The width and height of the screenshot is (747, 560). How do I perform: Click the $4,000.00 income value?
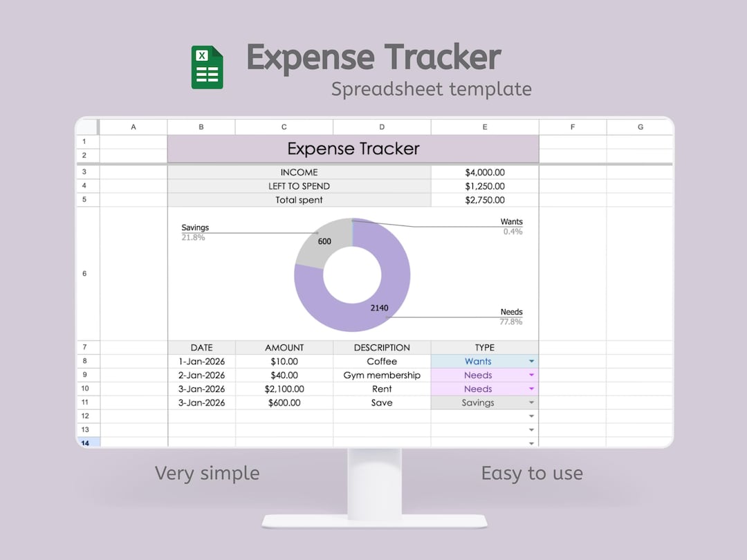(x=484, y=172)
